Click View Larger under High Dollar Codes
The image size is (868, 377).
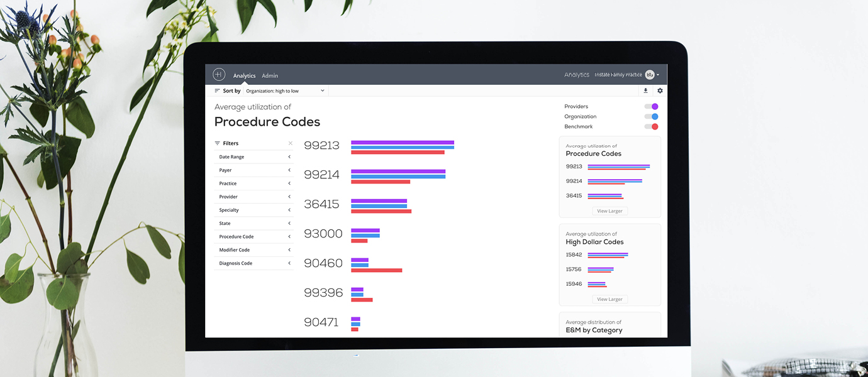tap(609, 300)
